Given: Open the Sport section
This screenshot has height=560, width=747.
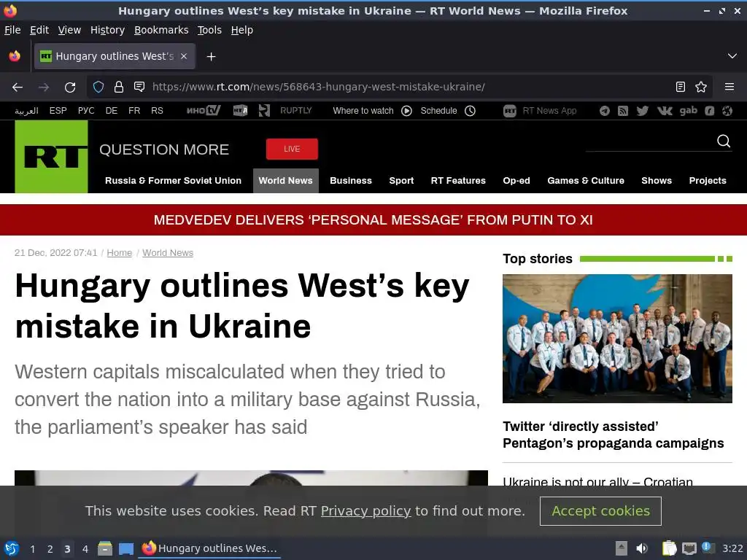Looking at the screenshot, I should [x=401, y=181].
